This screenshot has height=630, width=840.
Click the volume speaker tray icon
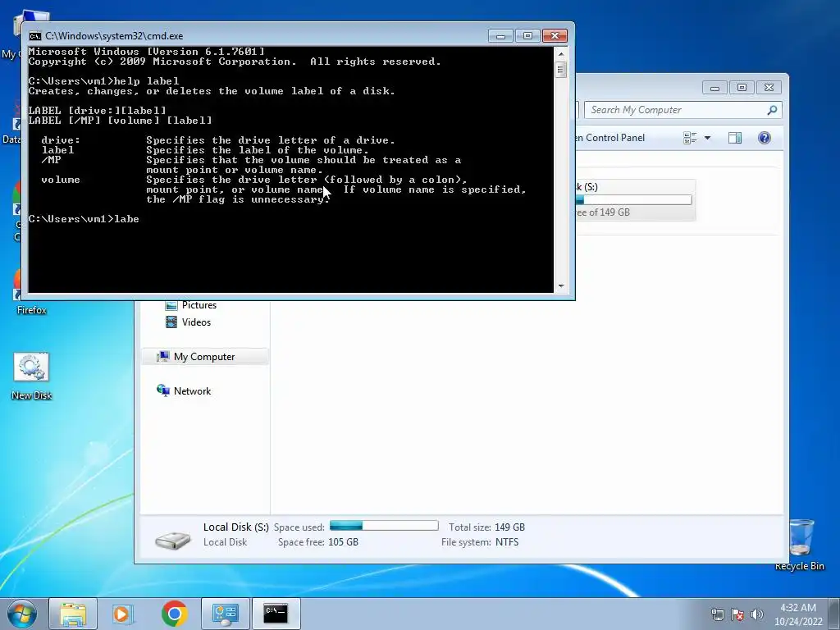click(757, 614)
